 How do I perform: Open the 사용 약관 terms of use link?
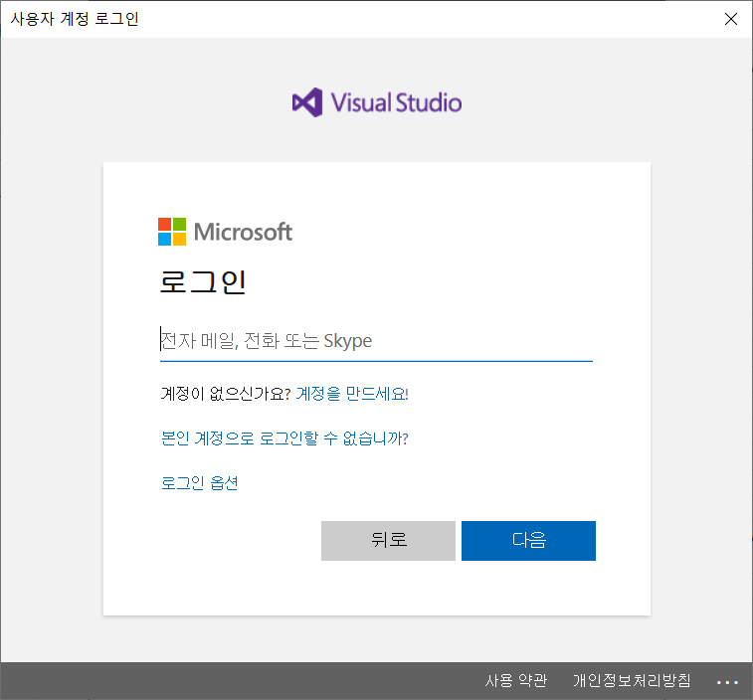pos(516,680)
